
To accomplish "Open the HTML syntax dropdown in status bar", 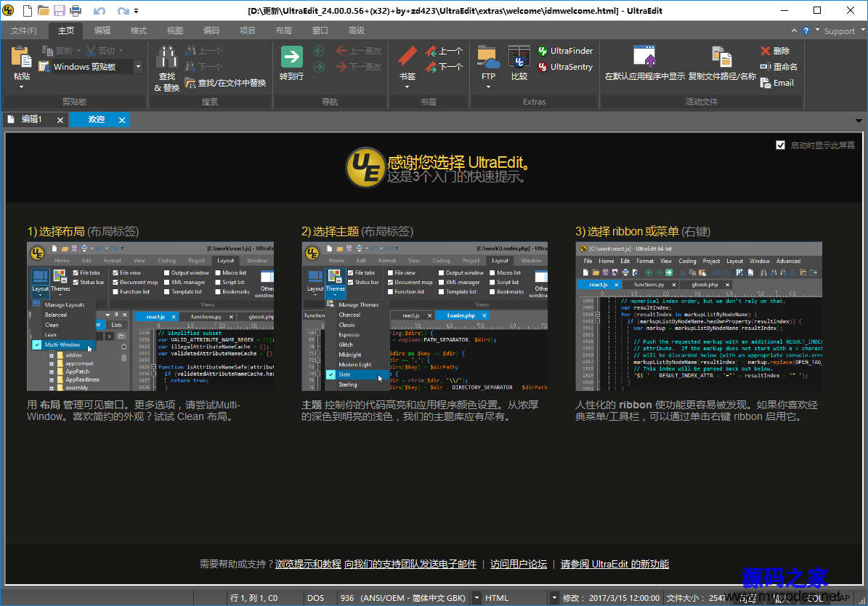I will pos(554,598).
